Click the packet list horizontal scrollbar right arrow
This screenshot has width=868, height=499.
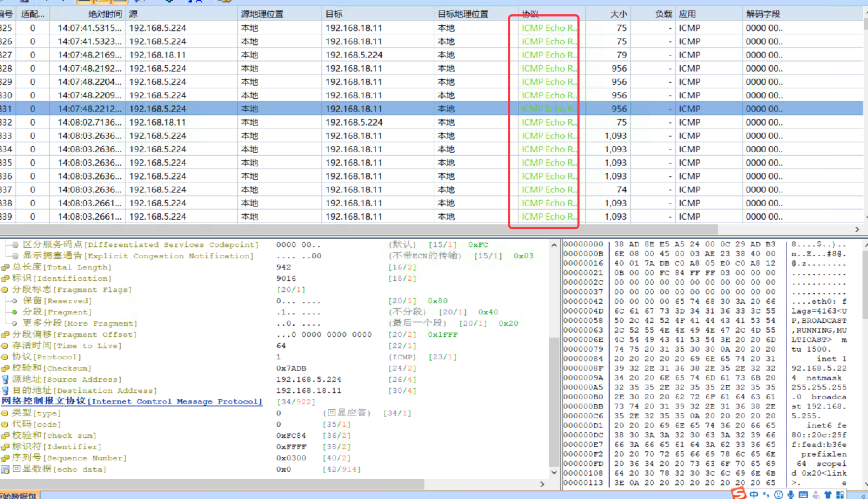[x=857, y=229]
